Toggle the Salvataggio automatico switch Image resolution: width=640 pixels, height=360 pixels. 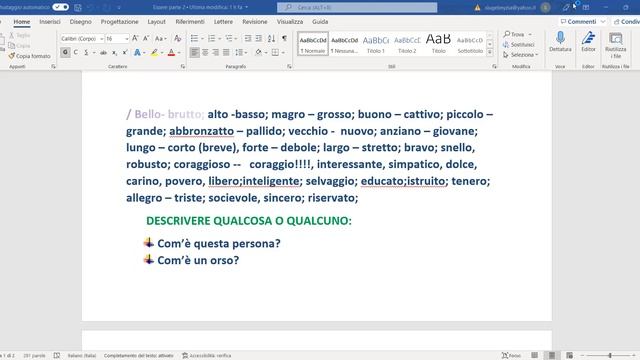pos(60,7)
